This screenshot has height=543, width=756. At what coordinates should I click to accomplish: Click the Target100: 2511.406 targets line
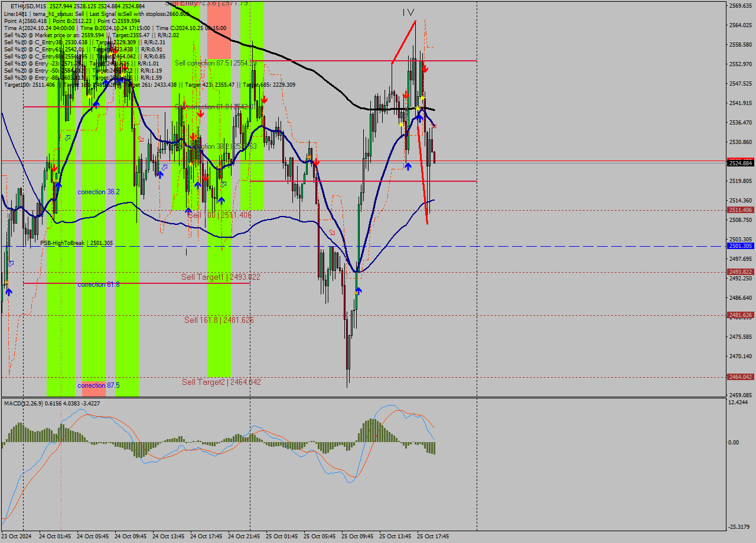[149, 84]
